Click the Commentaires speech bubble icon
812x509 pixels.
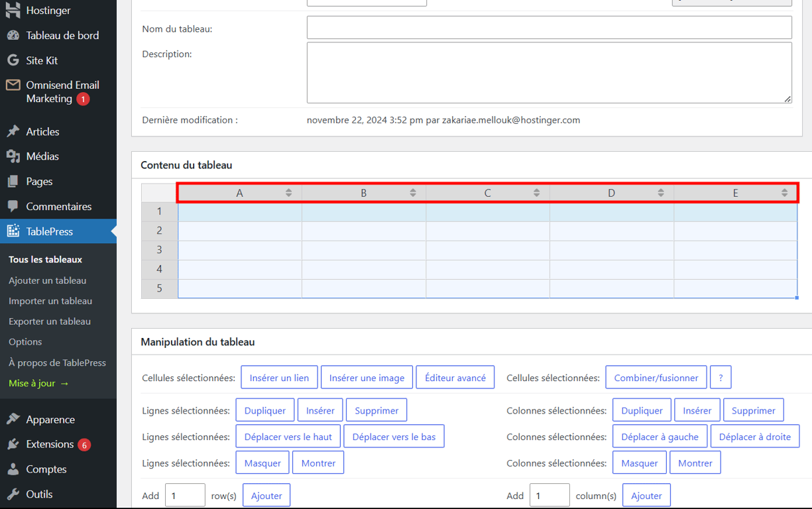[x=13, y=206]
